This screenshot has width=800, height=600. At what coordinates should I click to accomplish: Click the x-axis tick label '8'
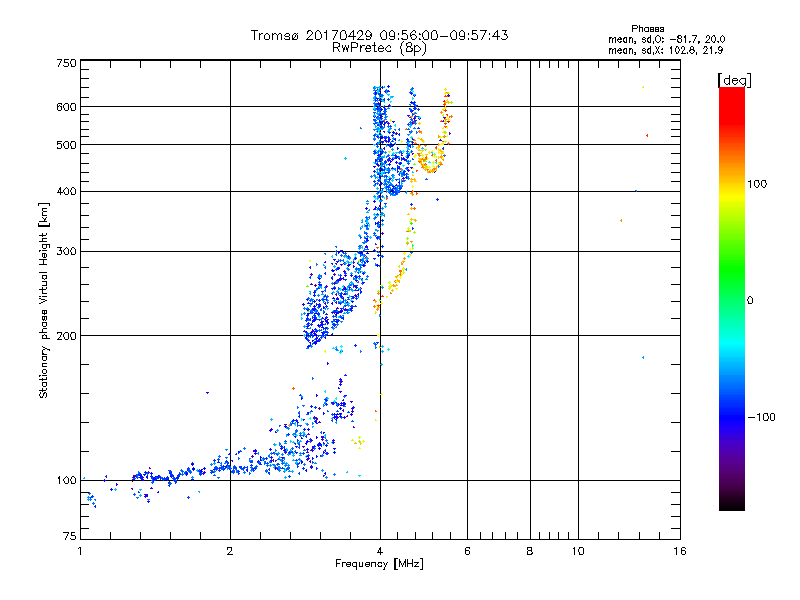530,551
